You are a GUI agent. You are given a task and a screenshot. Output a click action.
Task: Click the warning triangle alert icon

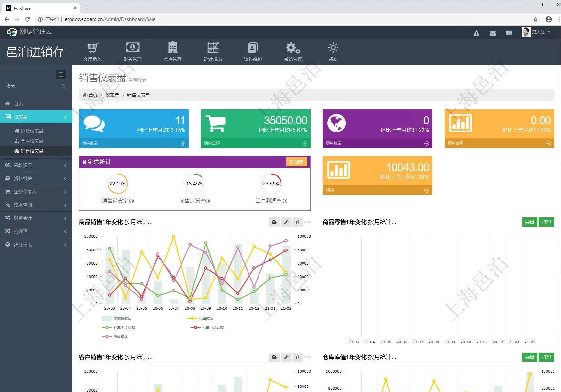point(476,33)
